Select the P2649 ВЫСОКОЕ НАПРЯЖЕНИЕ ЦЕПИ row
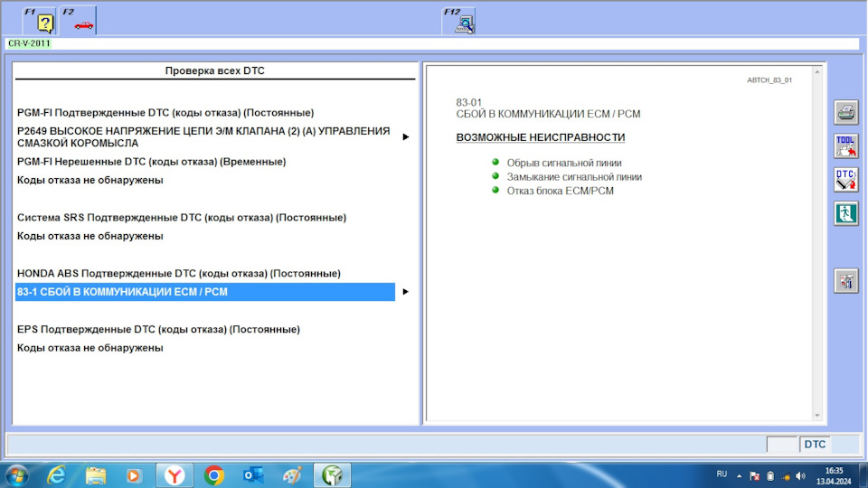Screen dimensions: 868x488 [x=203, y=137]
